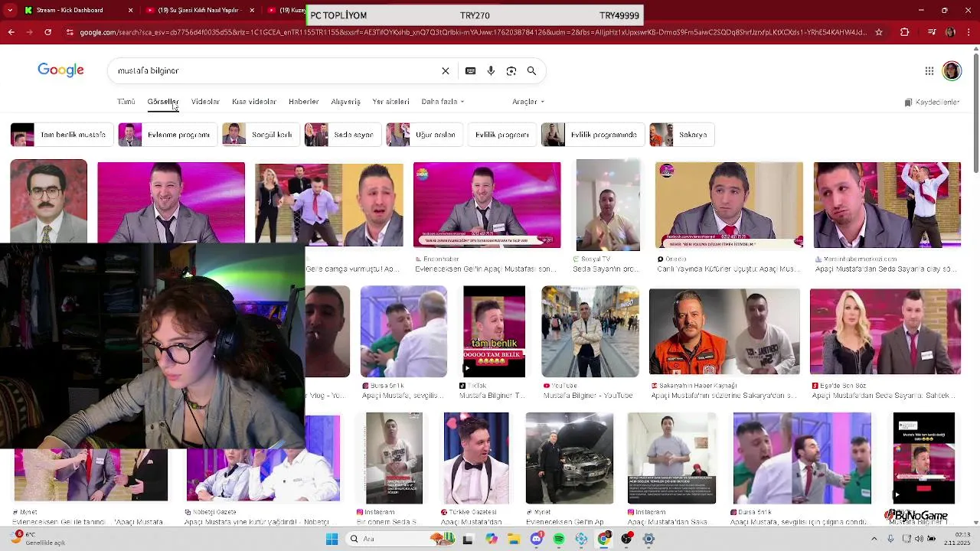Open the Sakaryanın Haber Kaynağı image
Screen dimensions: 980x551
coord(724,331)
